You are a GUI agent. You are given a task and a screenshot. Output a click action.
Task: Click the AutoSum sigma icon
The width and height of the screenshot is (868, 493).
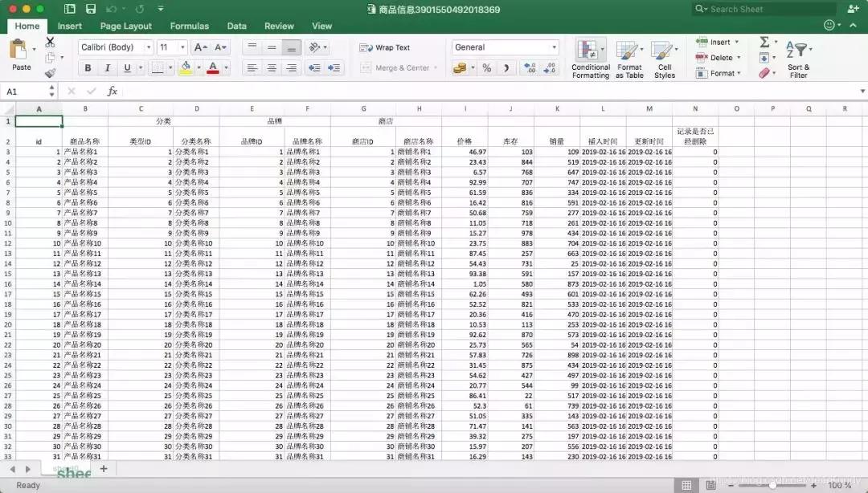[x=764, y=42]
